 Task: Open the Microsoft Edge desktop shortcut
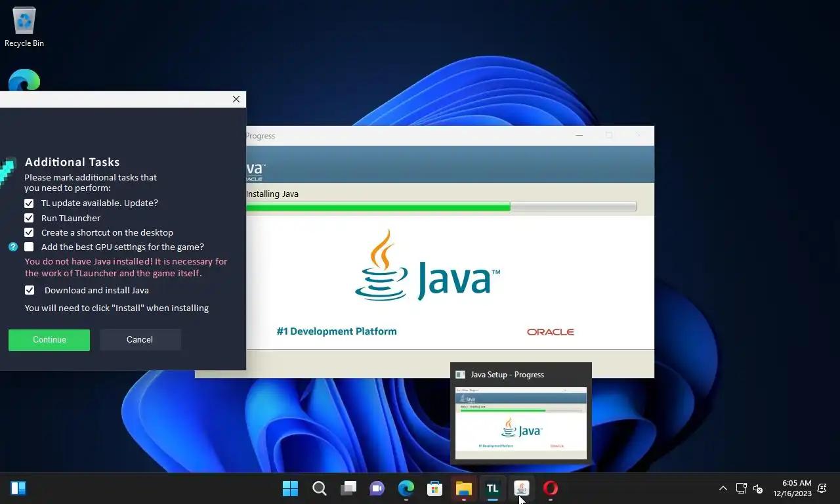24,81
